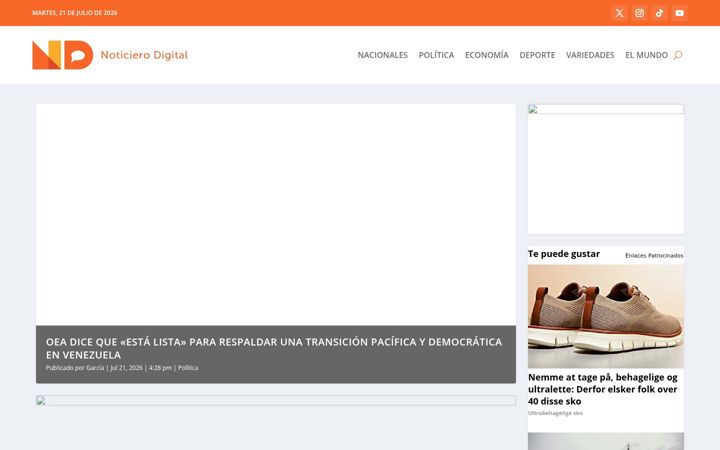
Task: Go to El Mundo section
Action: 647,55
